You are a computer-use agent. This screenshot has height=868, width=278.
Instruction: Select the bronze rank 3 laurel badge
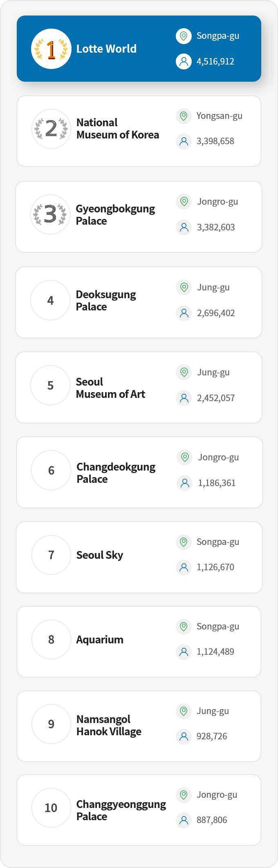pyautogui.click(x=51, y=214)
